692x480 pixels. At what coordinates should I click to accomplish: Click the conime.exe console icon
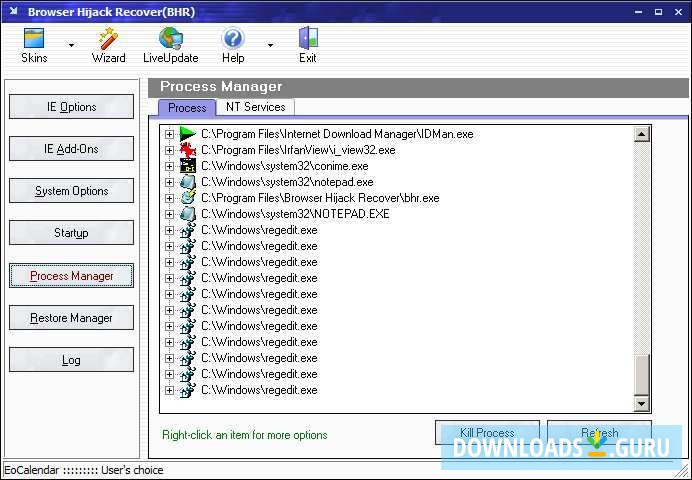coord(188,166)
